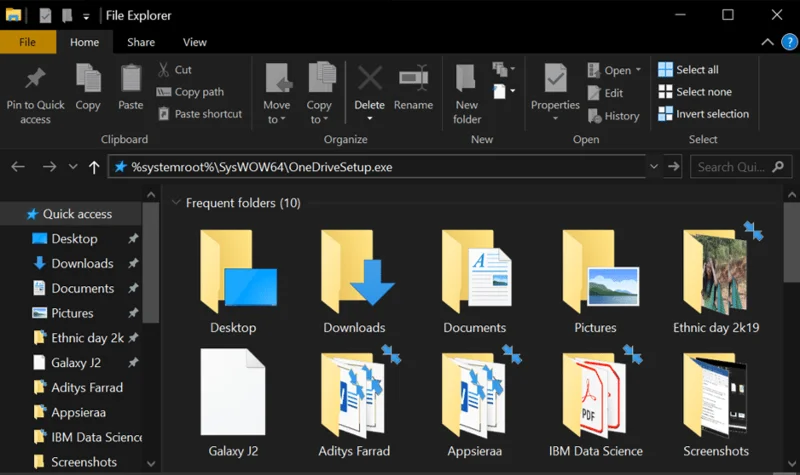Click History in Open group
The width and height of the screenshot is (800, 475).
click(x=613, y=116)
